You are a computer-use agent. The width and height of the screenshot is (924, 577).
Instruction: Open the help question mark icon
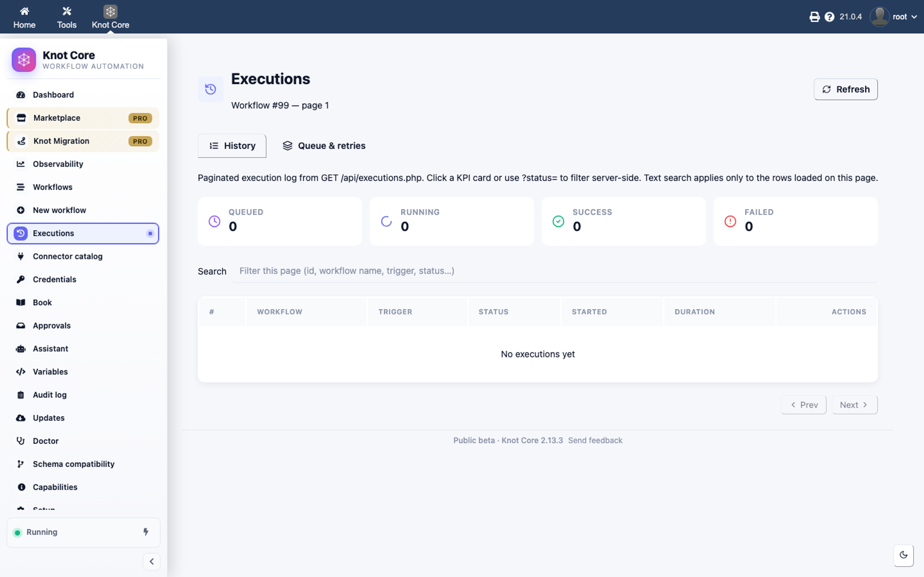(x=829, y=17)
